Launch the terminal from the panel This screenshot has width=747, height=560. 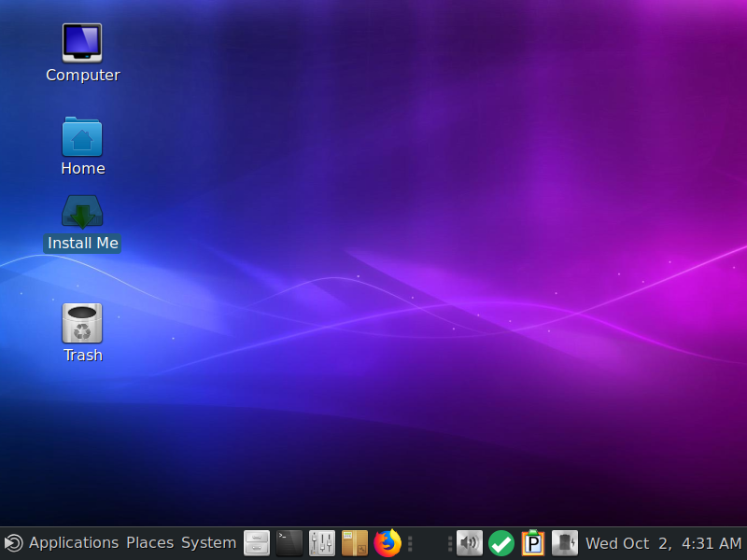(289, 543)
